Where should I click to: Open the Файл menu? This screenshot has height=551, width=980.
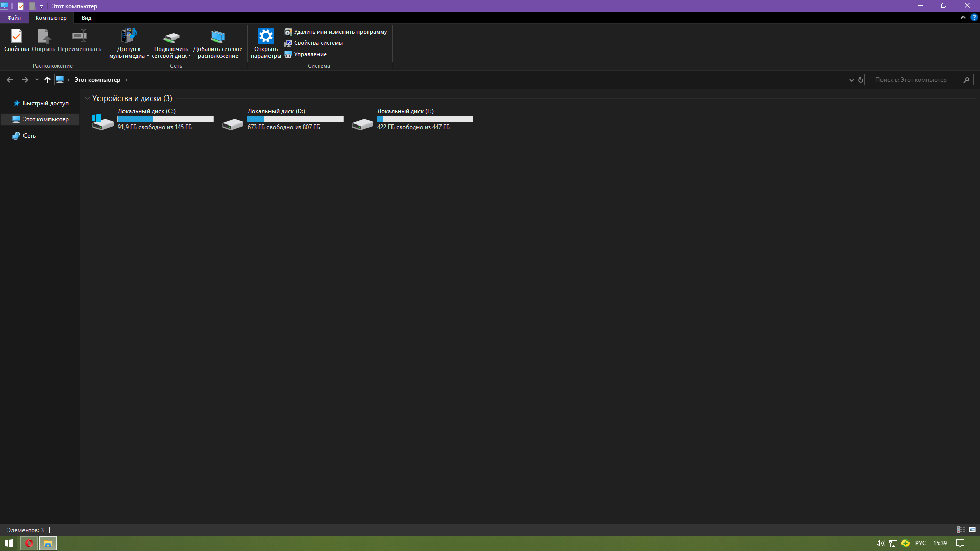click(14, 18)
